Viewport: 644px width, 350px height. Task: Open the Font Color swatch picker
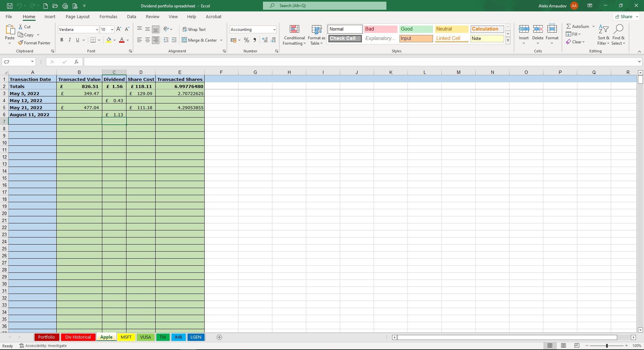click(x=127, y=40)
